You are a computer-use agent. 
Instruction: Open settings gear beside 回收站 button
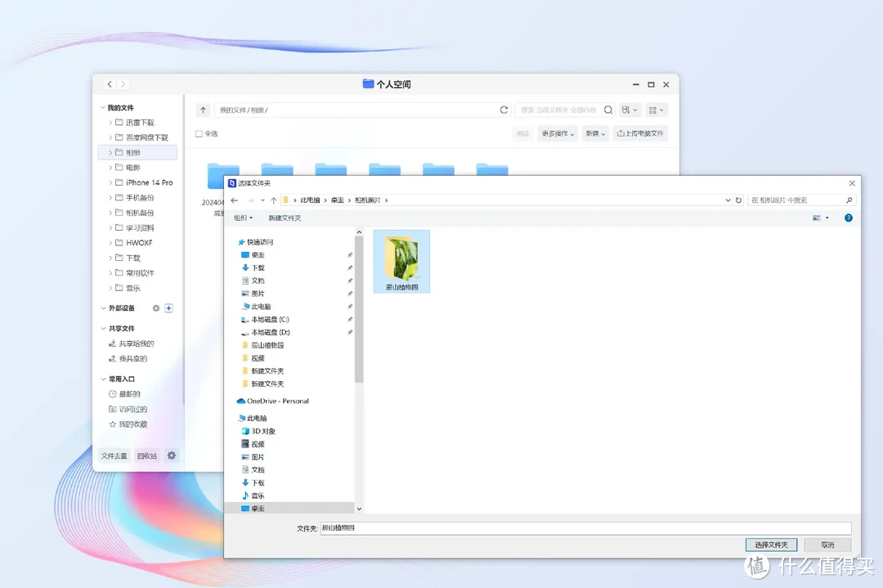[172, 456]
